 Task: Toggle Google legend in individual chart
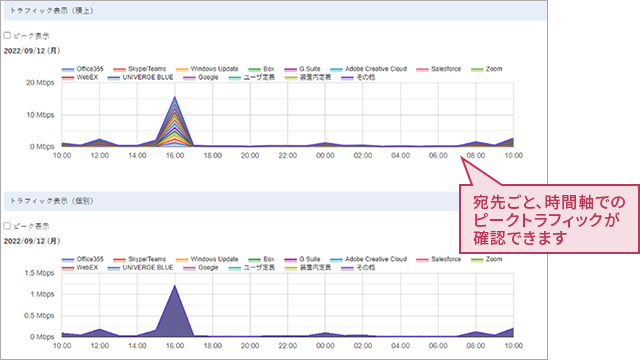click(201, 267)
